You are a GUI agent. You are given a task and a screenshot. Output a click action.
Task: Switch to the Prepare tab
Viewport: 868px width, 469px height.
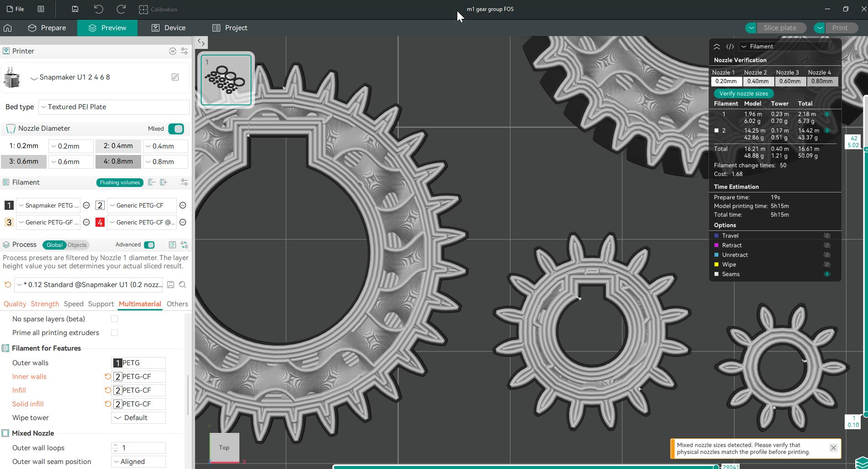click(47, 28)
